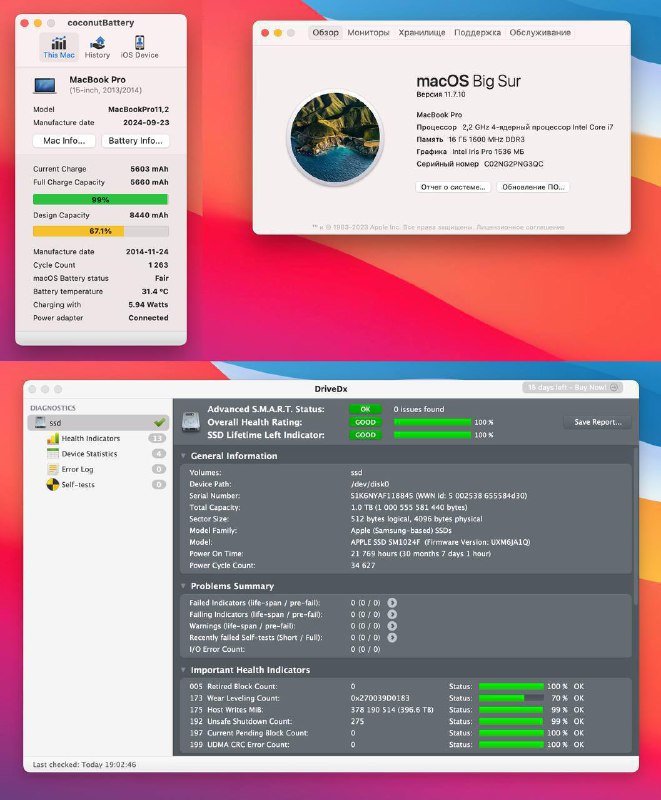Click the Power On Time value text
661x800 pixels.
(x=421, y=554)
